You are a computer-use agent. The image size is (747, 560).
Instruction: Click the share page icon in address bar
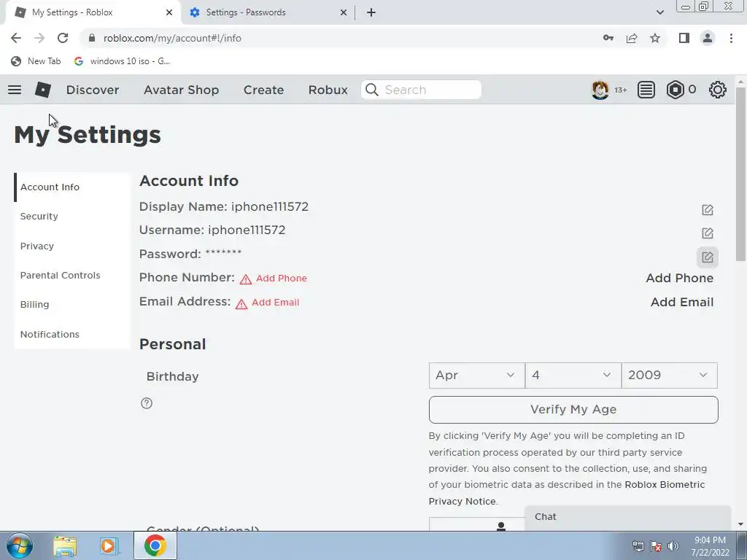coord(632,38)
